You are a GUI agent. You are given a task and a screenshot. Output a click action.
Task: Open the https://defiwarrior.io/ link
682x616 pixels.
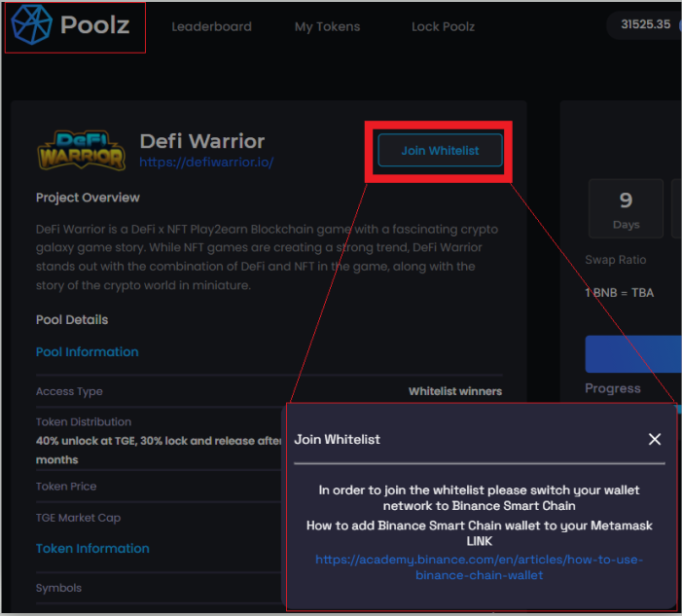pyautogui.click(x=206, y=162)
